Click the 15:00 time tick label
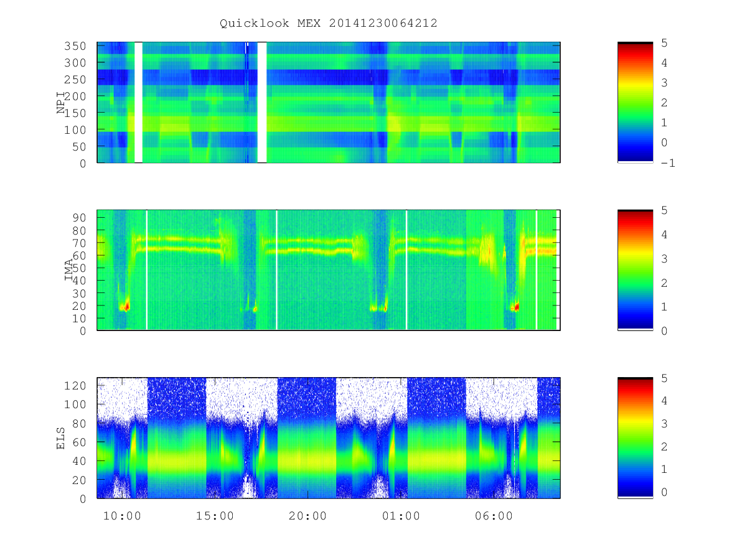 [215, 516]
